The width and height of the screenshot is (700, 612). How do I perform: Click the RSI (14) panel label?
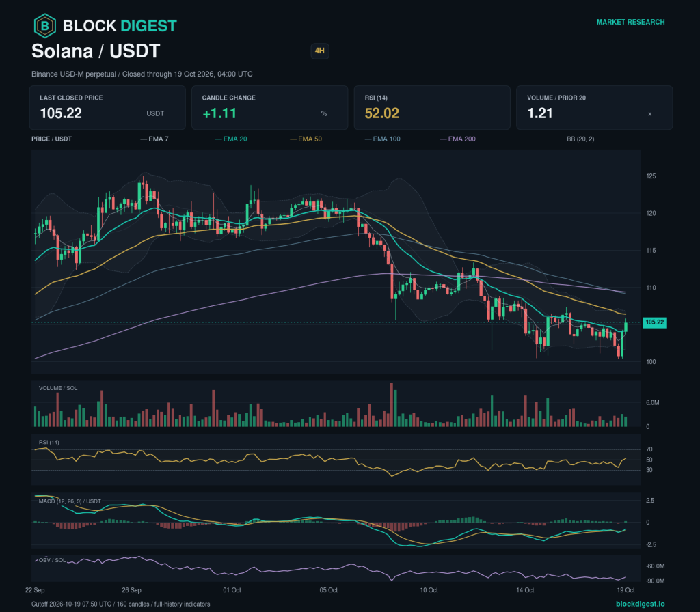pos(49,442)
